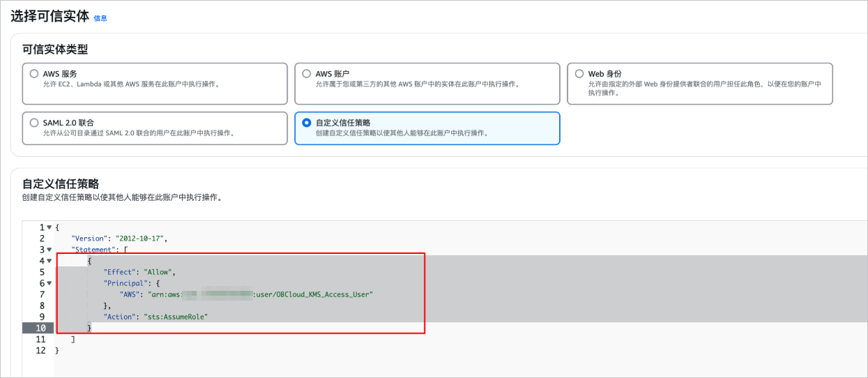Select the 自定义信任策略 radio option
The width and height of the screenshot is (868, 378).
[x=307, y=123]
